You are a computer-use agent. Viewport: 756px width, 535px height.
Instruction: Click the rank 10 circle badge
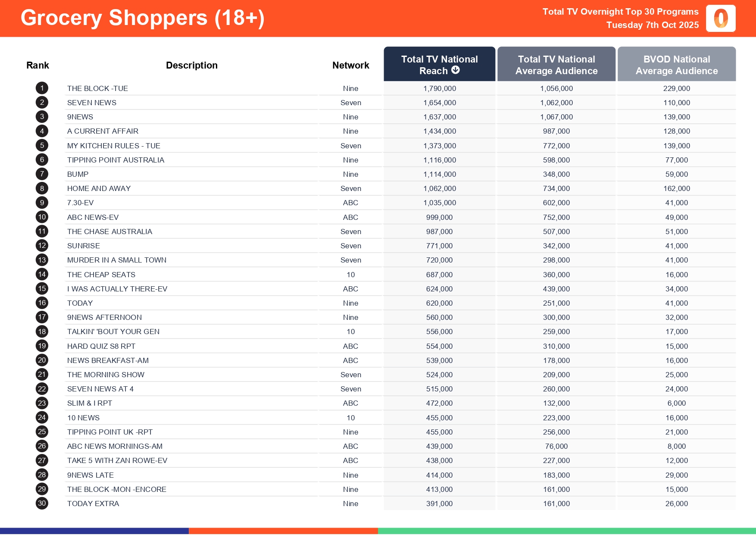tap(42, 217)
